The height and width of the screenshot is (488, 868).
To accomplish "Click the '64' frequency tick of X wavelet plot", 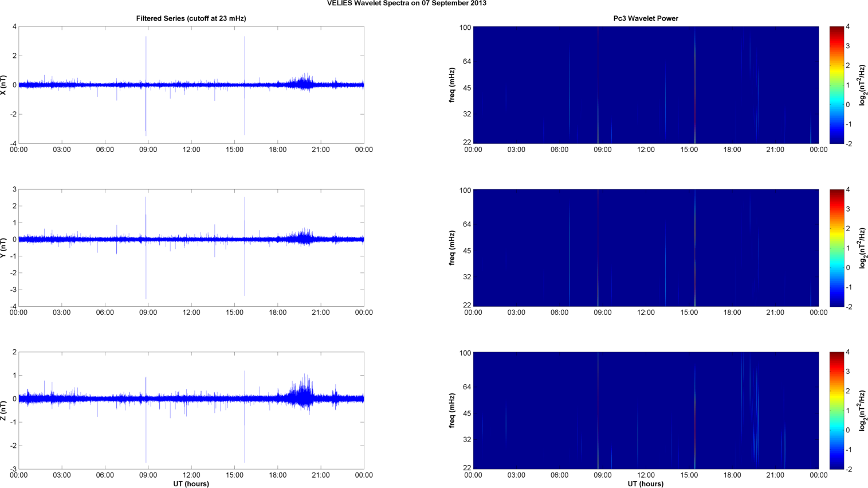I will click(467, 61).
